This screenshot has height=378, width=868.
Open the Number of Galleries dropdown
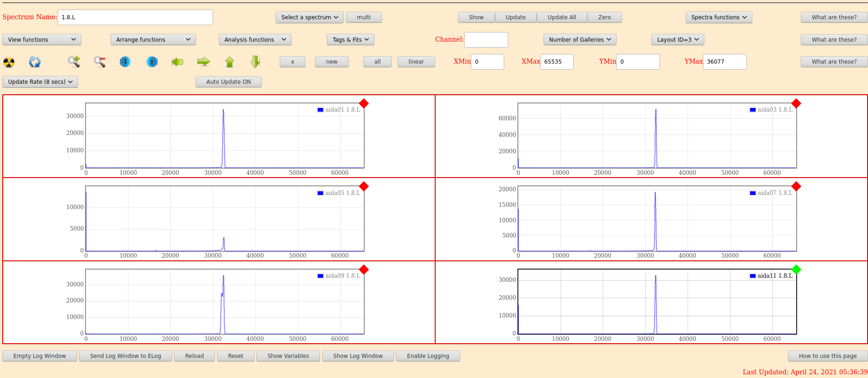[x=580, y=40]
